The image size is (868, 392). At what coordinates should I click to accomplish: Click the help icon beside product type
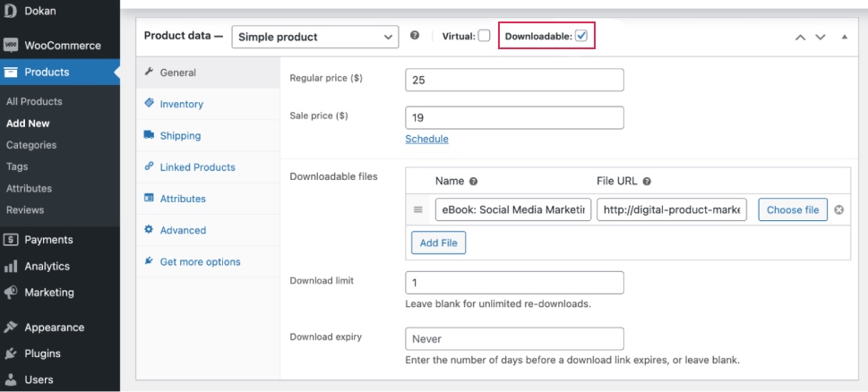(x=415, y=37)
